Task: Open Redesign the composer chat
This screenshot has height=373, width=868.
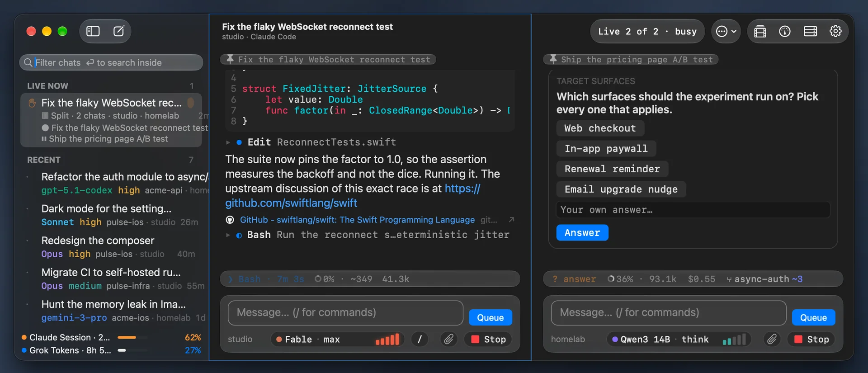Action: coord(115,247)
